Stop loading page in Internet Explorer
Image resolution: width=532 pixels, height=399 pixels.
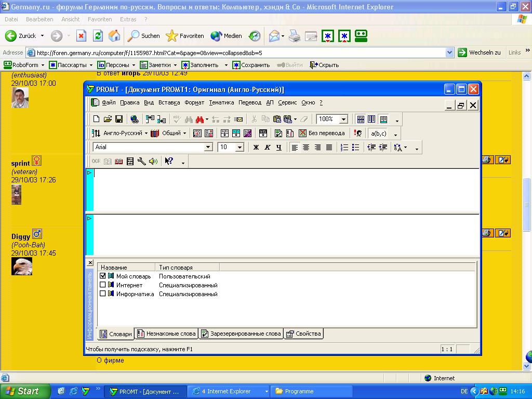(81, 36)
